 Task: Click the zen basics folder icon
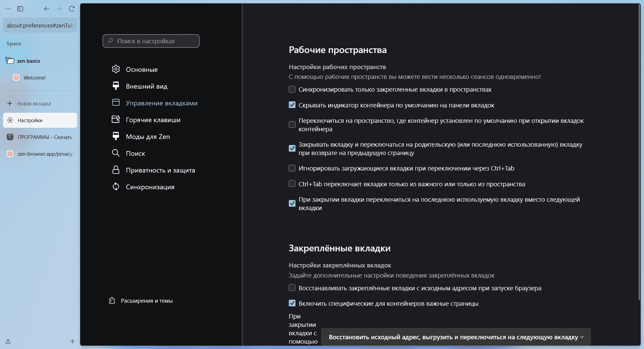coord(10,61)
